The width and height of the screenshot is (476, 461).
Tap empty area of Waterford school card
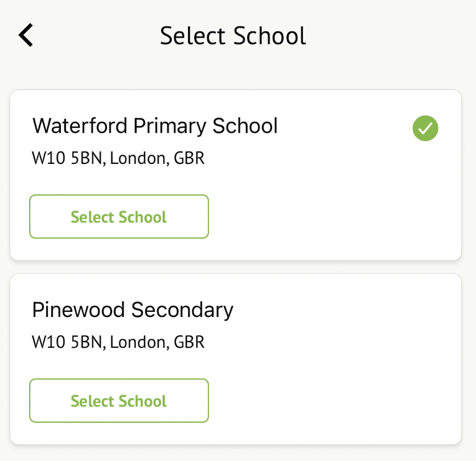pos(336,216)
